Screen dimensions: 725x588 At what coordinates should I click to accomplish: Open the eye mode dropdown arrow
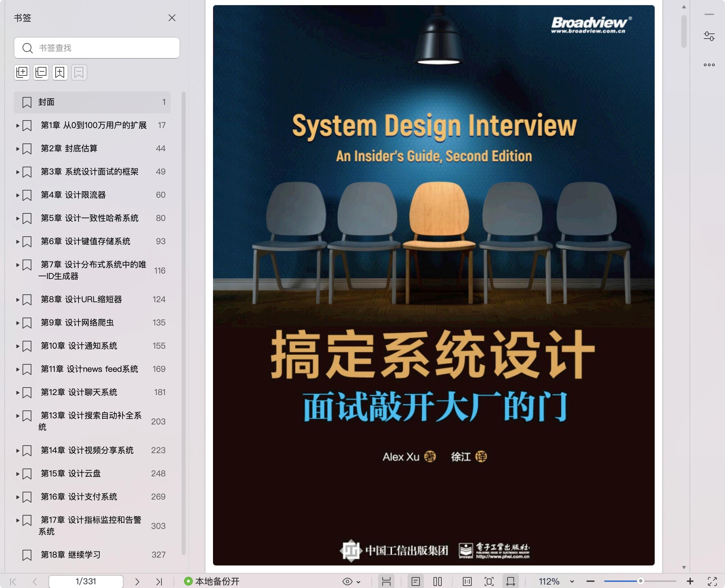click(x=358, y=582)
